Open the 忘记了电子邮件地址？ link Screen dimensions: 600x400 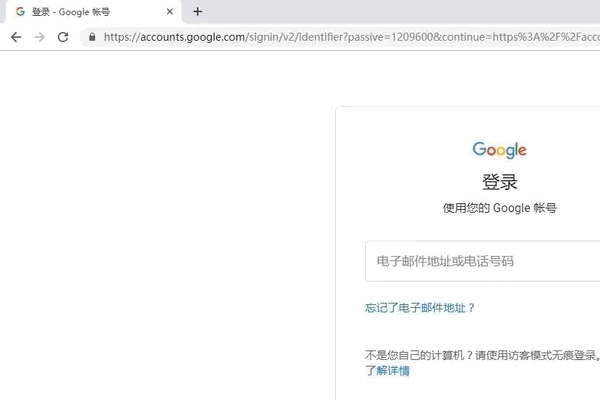[420, 308]
